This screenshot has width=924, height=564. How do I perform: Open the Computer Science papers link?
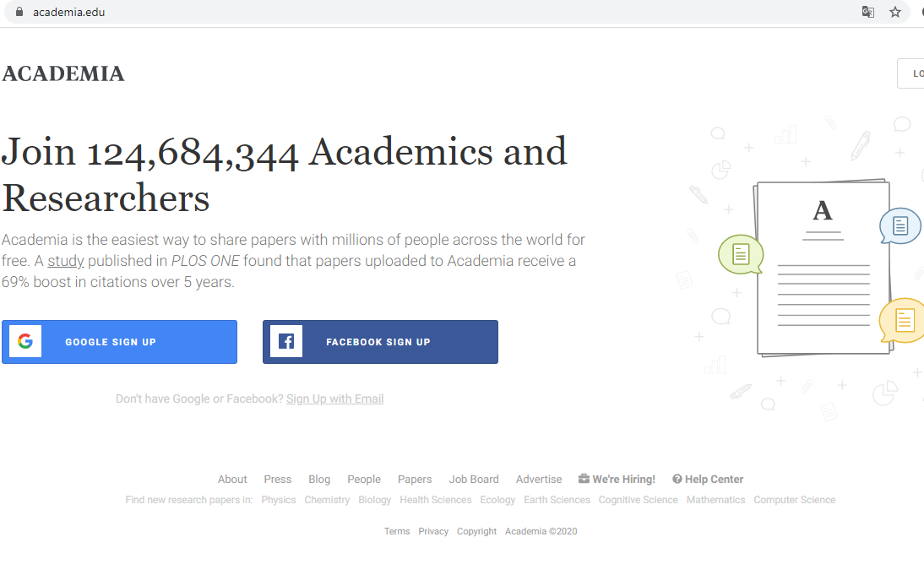[795, 500]
